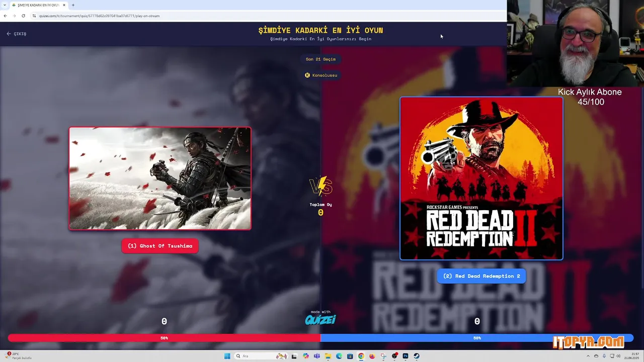The width and height of the screenshot is (644, 362).
Task: Click the VS lightning emblem
Action: pyautogui.click(x=320, y=186)
